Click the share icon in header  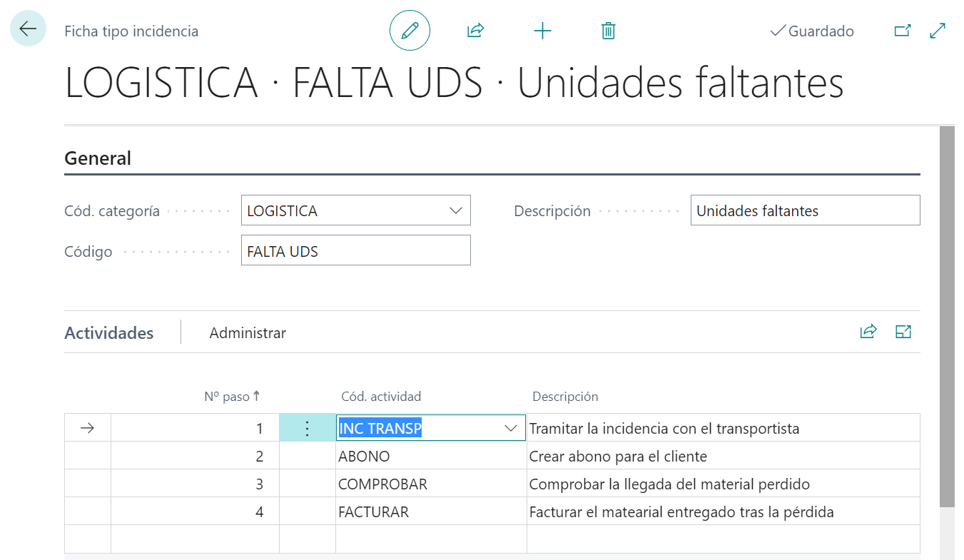click(x=475, y=31)
